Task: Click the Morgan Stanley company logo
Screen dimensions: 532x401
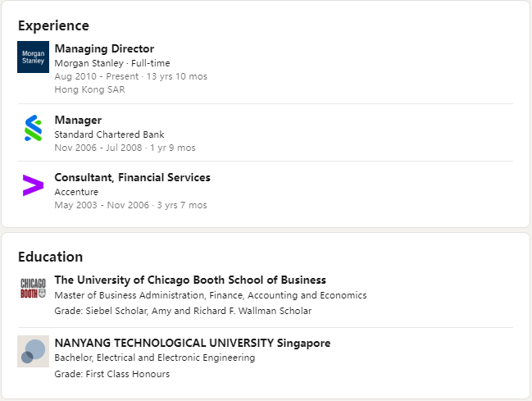Action: (34, 57)
